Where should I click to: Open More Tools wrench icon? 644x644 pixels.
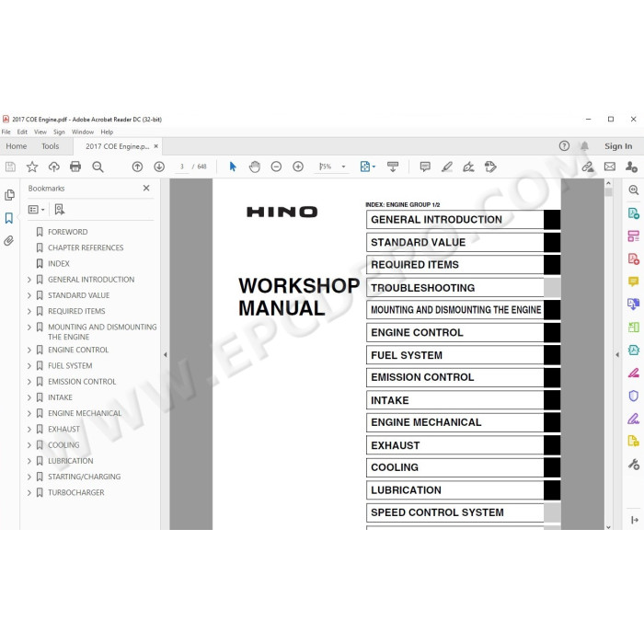coord(633,465)
